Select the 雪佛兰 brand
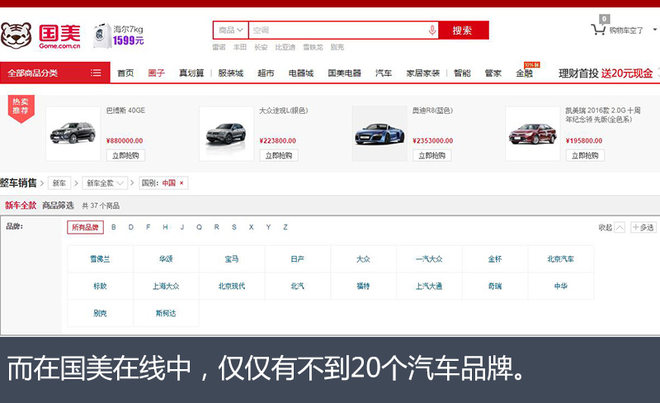 coord(100,259)
